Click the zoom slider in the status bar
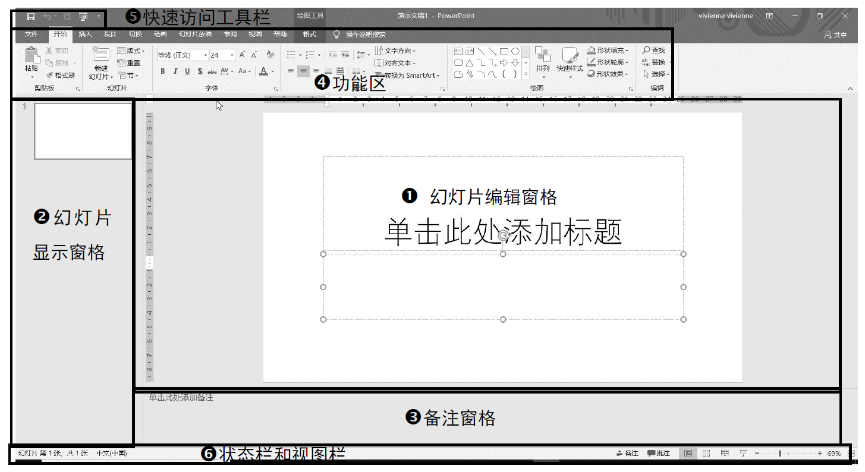The height and width of the screenshot is (472, 865). (788, 453)
